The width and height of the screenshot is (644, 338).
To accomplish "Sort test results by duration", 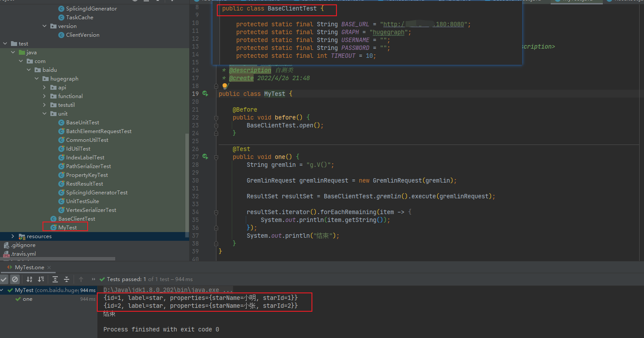I will pyautogui.click(x=41, y=279).
